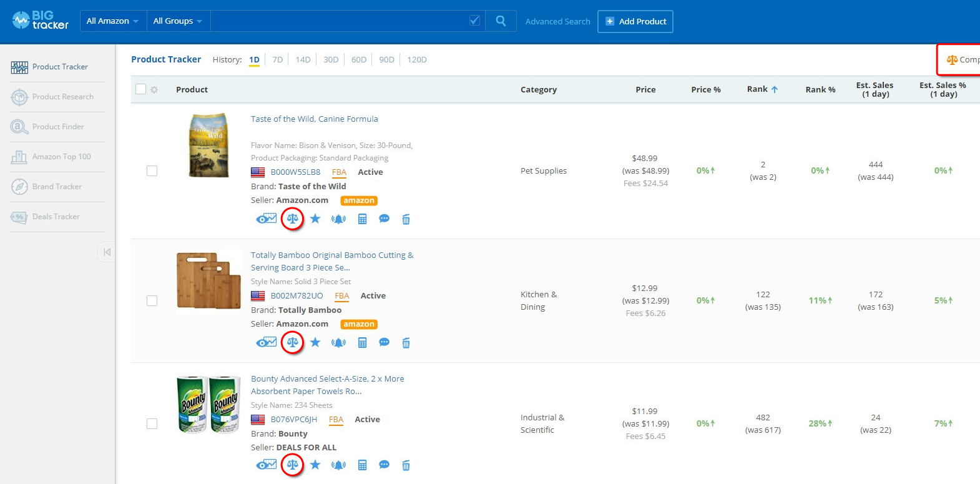Image resolution: width=980 pixels, height=484 pixels.
Task: Open eye-chart tracking icon for Taste of the Wild
Action: (267, 219)
